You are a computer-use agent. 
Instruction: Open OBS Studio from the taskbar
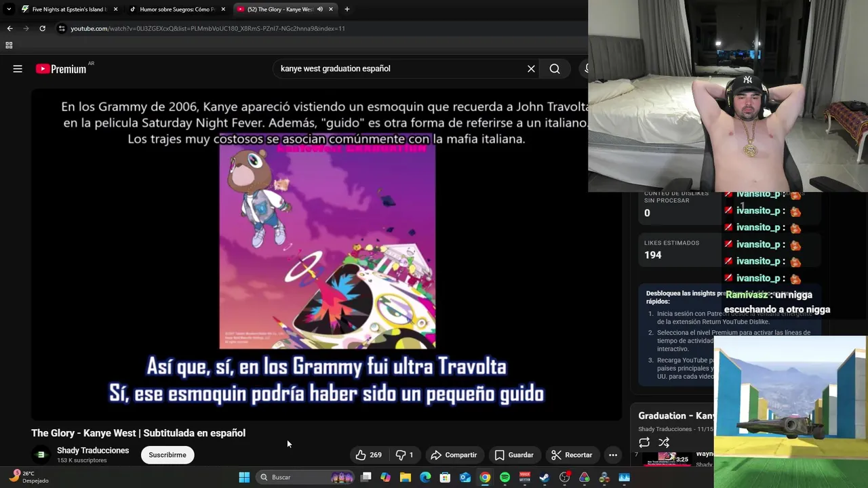click(564, 477)
